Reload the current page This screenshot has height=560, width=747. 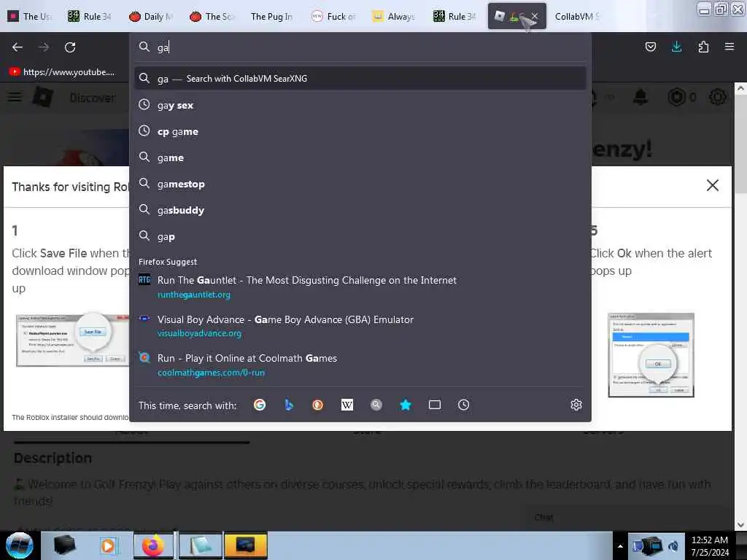70,47
